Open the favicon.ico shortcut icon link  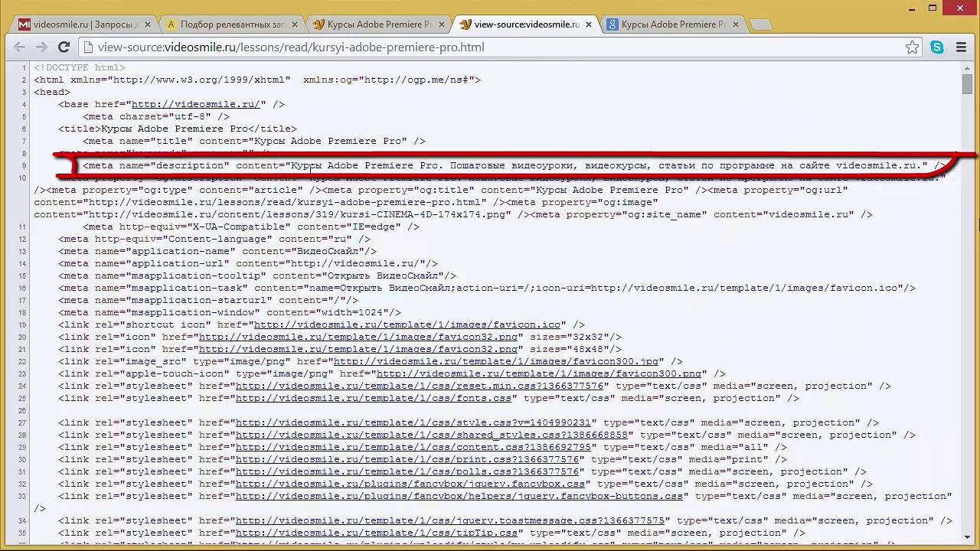point(407,324)
